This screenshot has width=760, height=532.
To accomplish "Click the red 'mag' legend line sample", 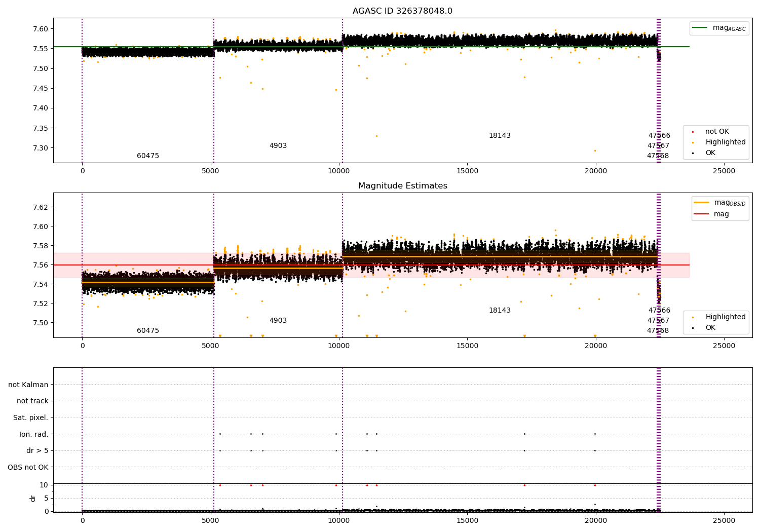I will pyautogui.click(x=701, y=214).
